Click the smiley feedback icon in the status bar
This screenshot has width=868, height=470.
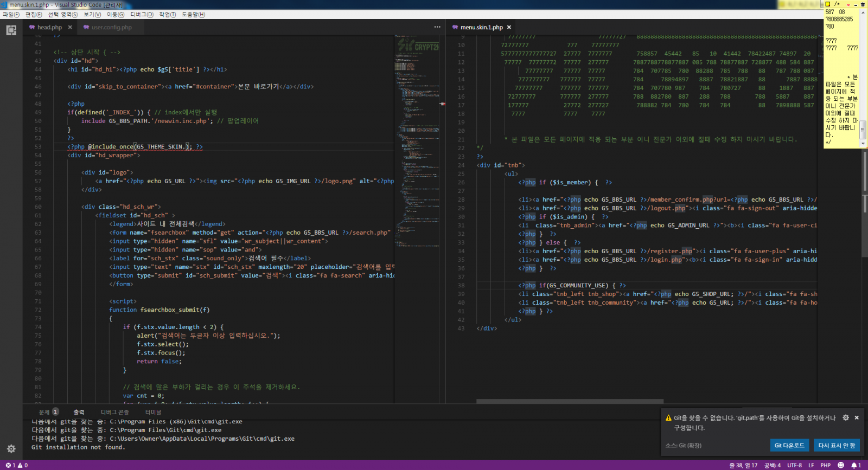[x=841, y=465]
